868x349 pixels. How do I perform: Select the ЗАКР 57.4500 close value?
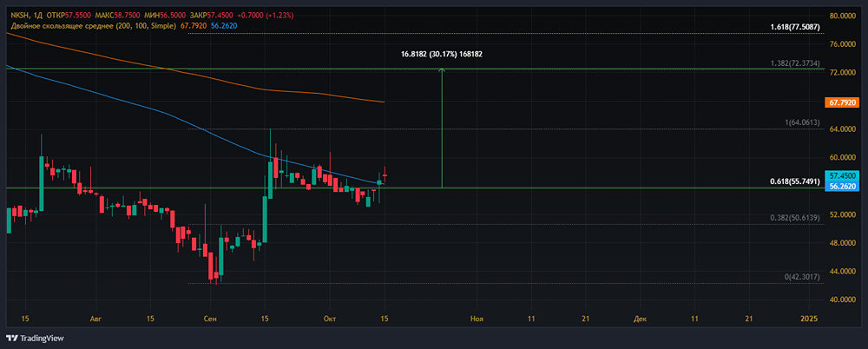pos(212,16)
